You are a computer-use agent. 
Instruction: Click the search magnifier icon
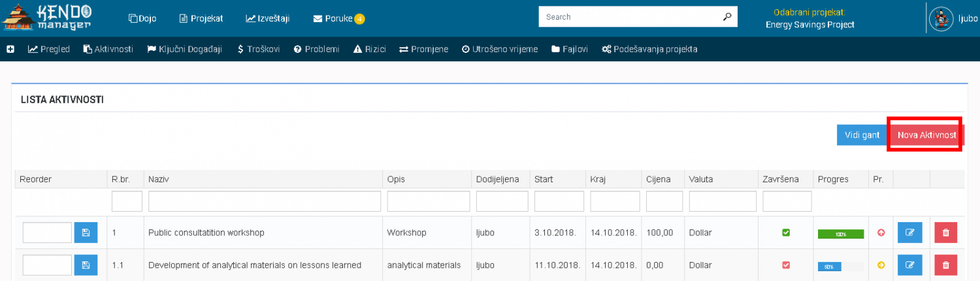(728, 17)
